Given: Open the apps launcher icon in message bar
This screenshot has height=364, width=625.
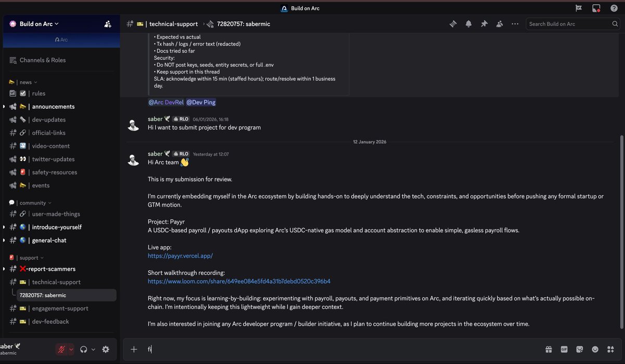Looking at the screenshot, I should 611,349.
